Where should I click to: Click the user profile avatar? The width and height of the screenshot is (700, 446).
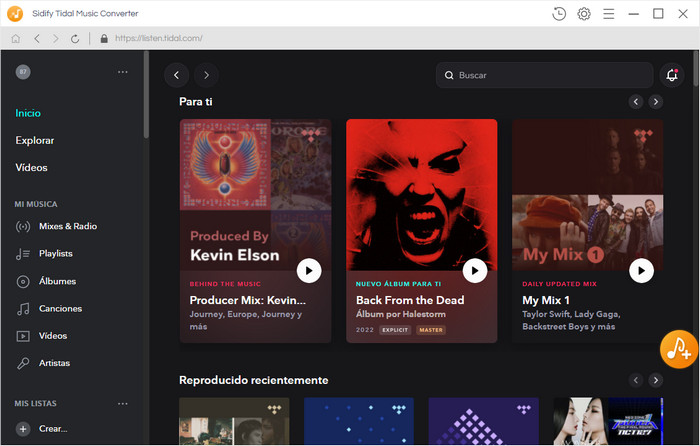23,72
